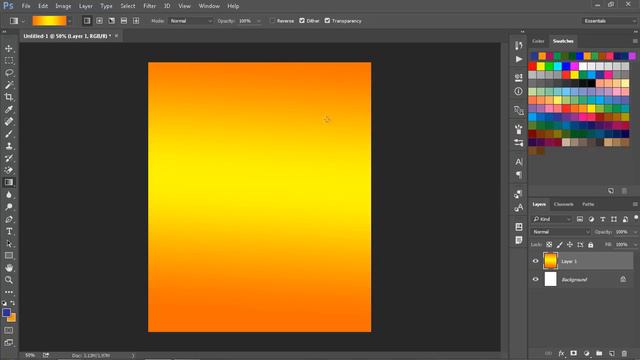Open the tool preset picker arrow
The height and width of the screenshot is (360, 640).
tap(23, 21)
